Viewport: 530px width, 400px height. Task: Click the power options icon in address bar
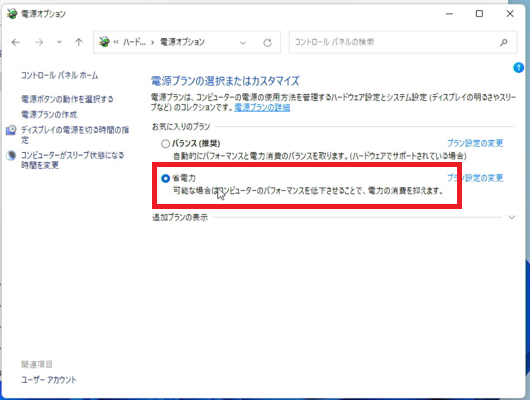pyautogui.click(x=104, y=42)
